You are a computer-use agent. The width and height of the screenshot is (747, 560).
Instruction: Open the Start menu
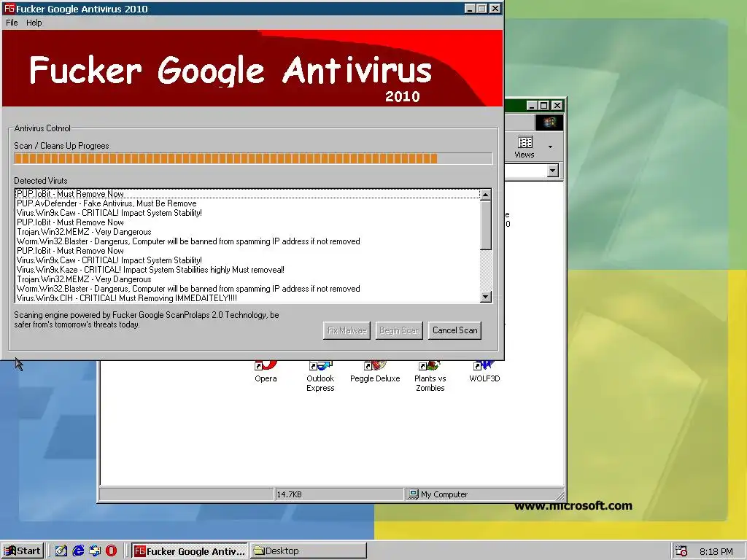click(x=23, y=551)
